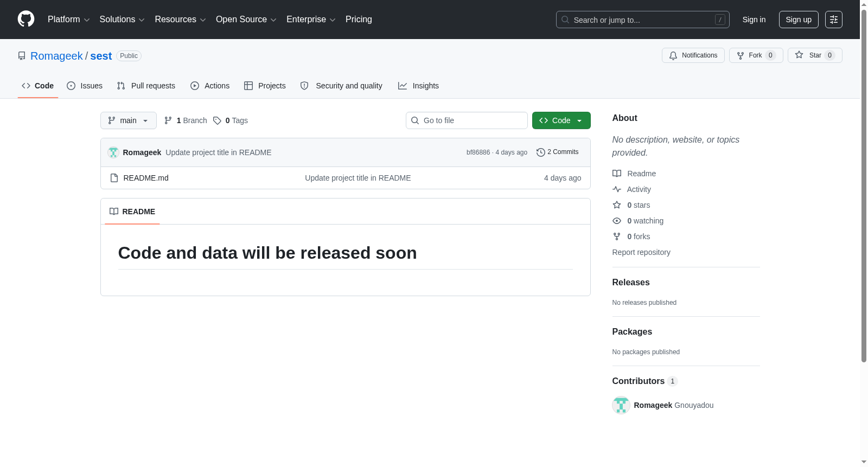Expand the Resources menu

pyautogui.click(x=180, y=20)
